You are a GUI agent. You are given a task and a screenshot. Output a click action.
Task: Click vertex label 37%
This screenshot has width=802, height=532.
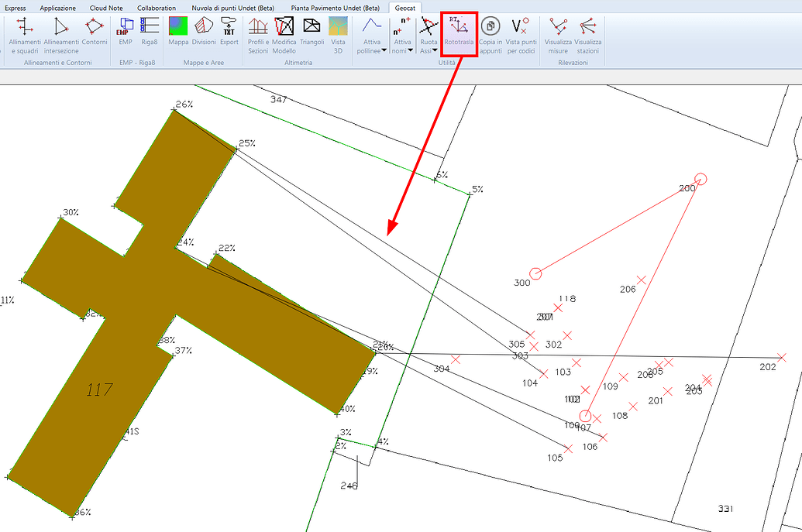[183, 351]
